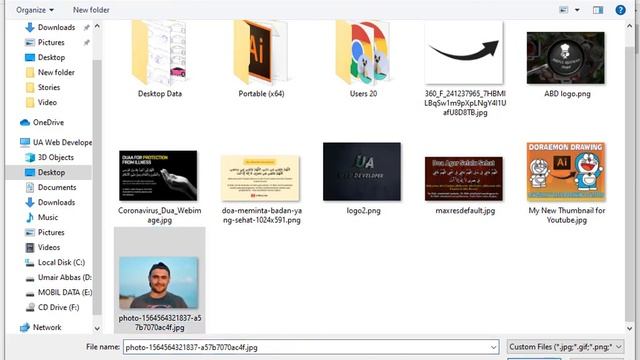
Task: Click the Documents icon in the sidebar
Action: 30,187
